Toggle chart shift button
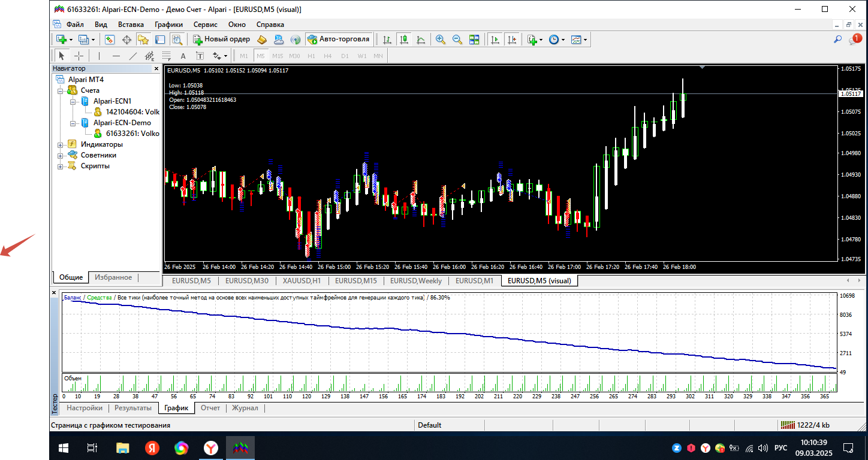868x460 pixels. 511,40
